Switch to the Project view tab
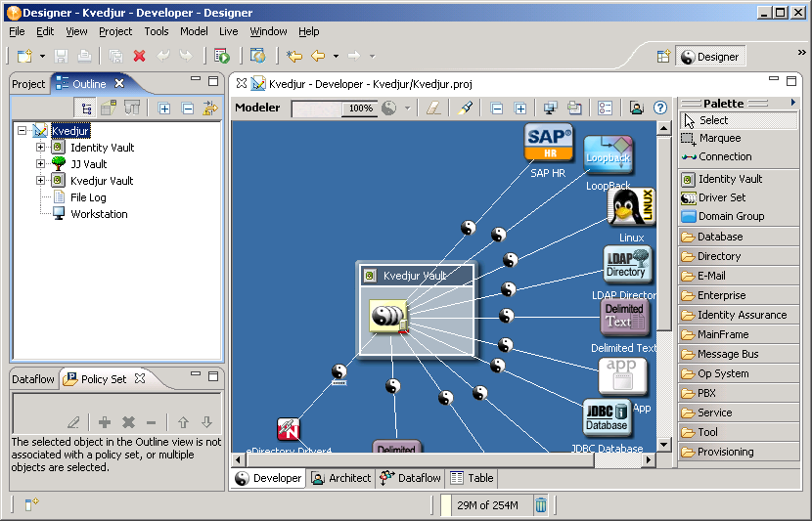 (x=28, y=84)
